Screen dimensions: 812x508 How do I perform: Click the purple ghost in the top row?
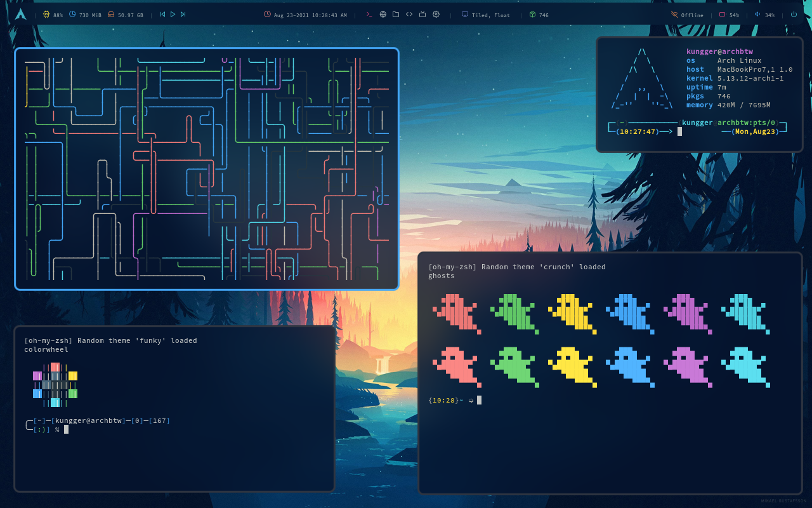point(688,314)
